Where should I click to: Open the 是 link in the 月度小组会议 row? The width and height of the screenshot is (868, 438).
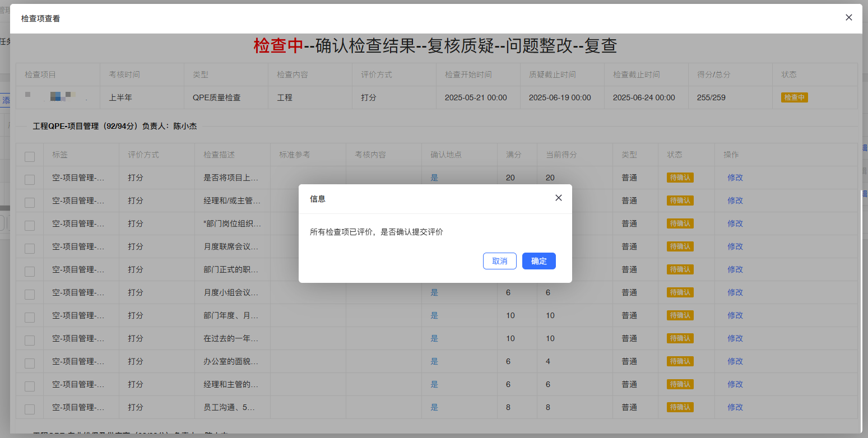click(x=434, y=292)
